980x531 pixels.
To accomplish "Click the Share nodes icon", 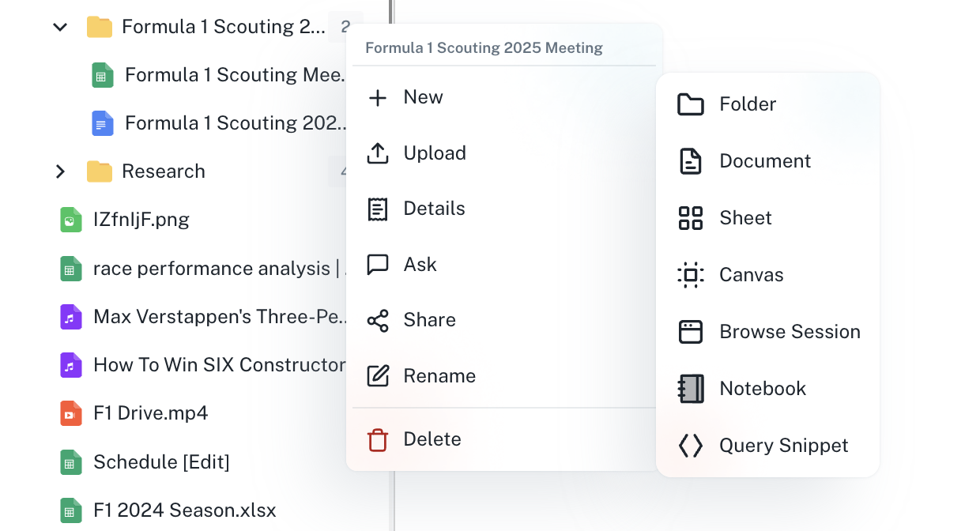I will 378,320.
